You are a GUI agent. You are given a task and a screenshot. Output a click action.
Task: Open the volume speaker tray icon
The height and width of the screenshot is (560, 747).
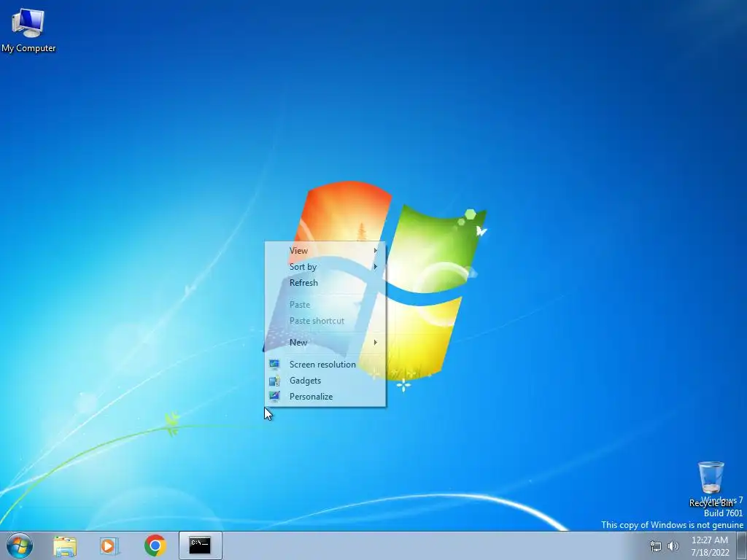pyautogui.click(x=673, y=546)
